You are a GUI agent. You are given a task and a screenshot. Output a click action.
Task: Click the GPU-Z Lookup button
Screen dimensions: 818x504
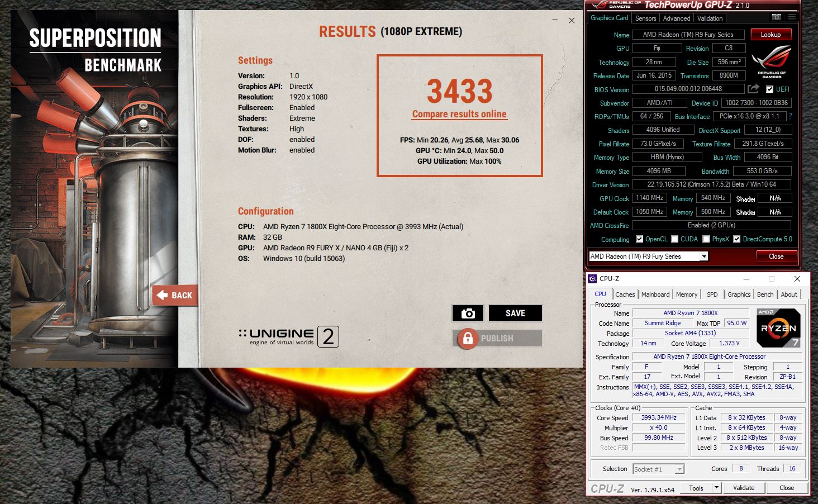point(771,35)
